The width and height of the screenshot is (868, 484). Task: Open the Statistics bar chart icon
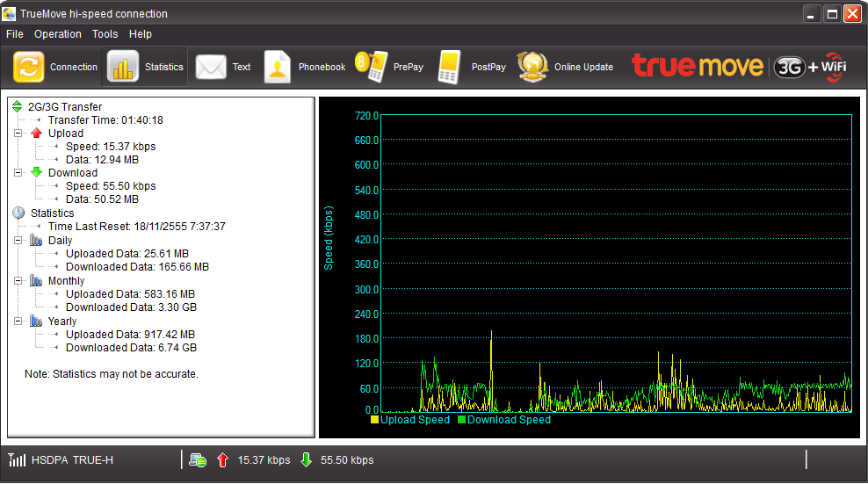point(123,67)
